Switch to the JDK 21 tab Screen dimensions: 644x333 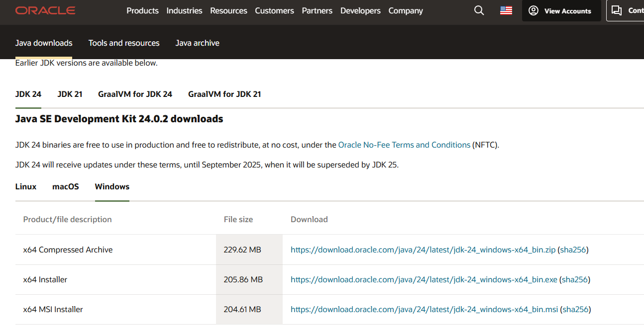[x=70, y=94]
